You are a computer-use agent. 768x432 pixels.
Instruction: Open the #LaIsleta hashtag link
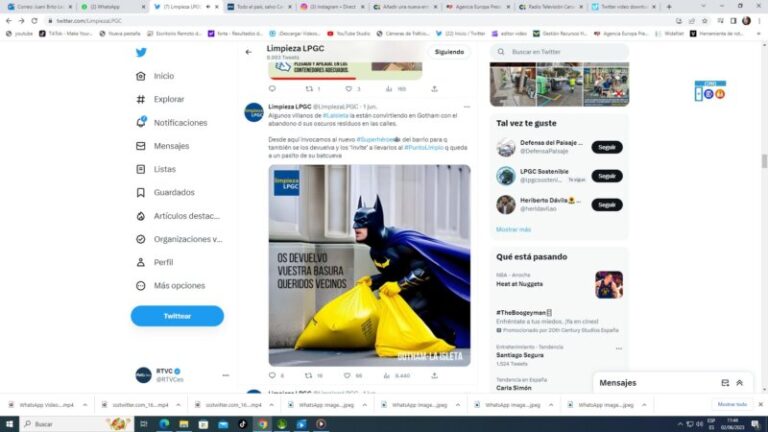(336, 116)
